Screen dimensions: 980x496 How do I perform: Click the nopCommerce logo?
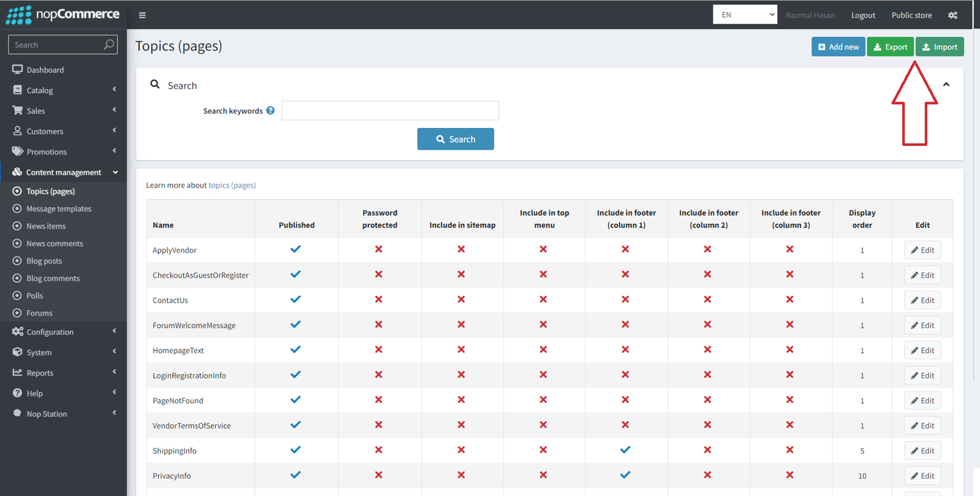point(63,15)
